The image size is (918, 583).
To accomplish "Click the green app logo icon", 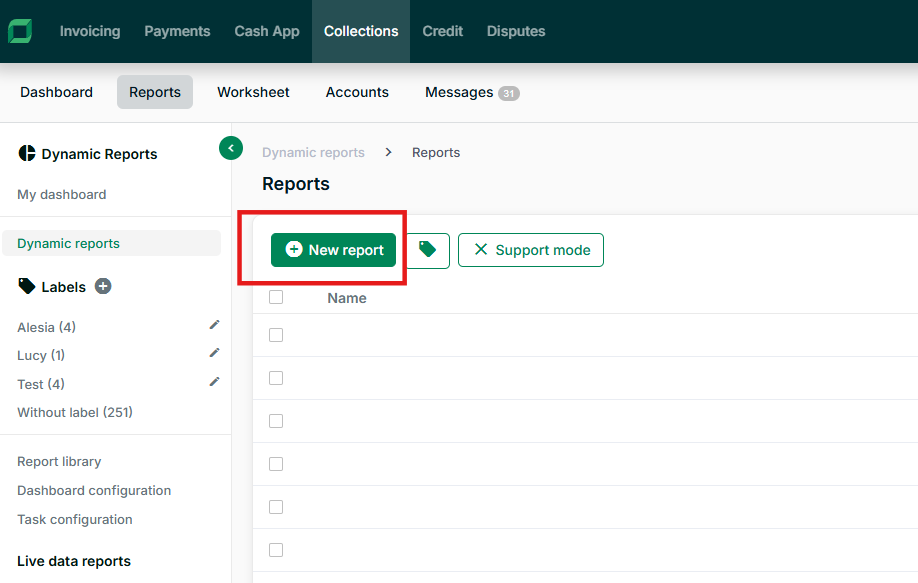I will click(x=20, y=31).
